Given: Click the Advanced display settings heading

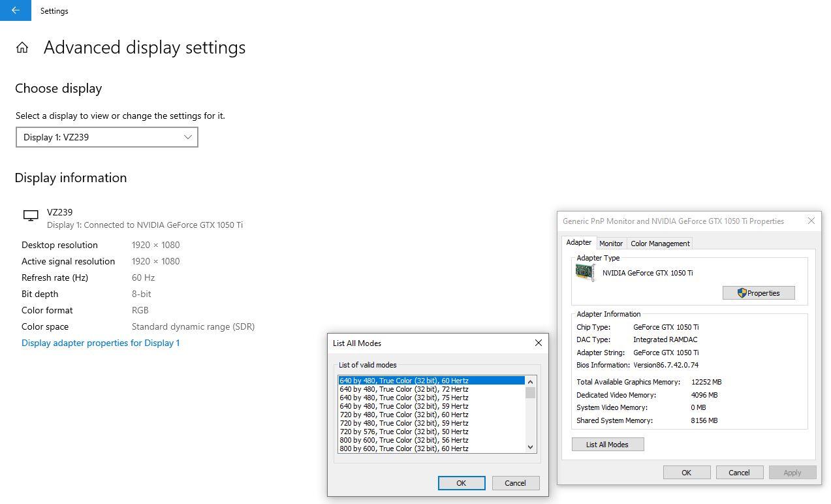Looking at the screenshot, I should (145, 48).
